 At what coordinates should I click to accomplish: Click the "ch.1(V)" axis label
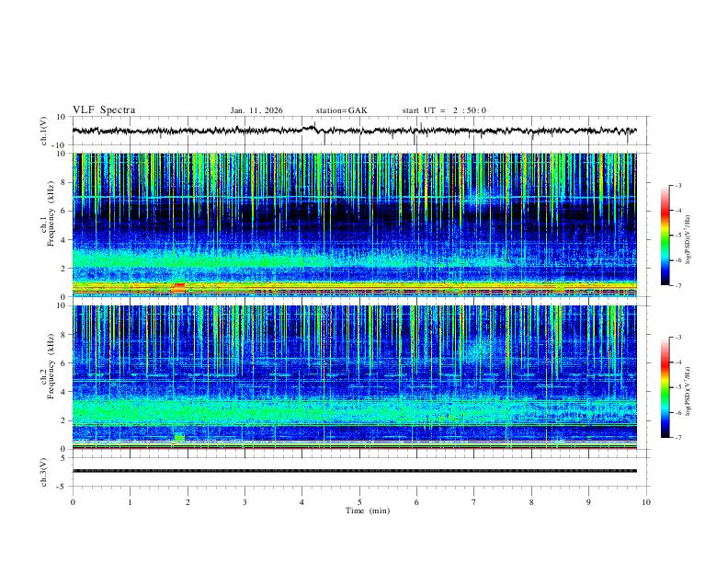[x=44, y=131]
